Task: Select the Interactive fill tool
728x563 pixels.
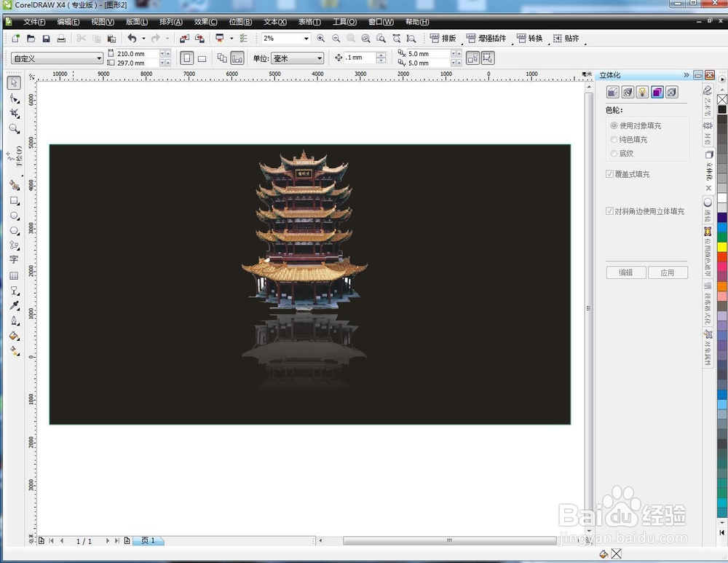Action: [x=15, y=351]
